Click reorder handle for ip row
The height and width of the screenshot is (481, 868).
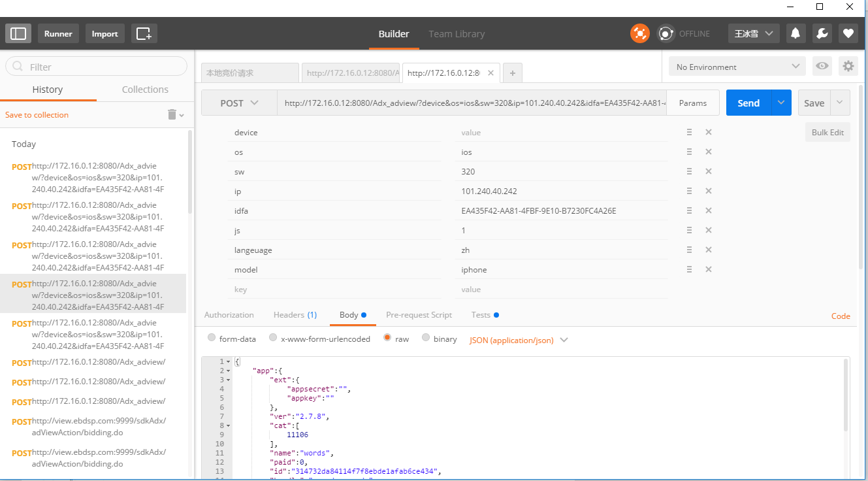click(x=689, y=191)
